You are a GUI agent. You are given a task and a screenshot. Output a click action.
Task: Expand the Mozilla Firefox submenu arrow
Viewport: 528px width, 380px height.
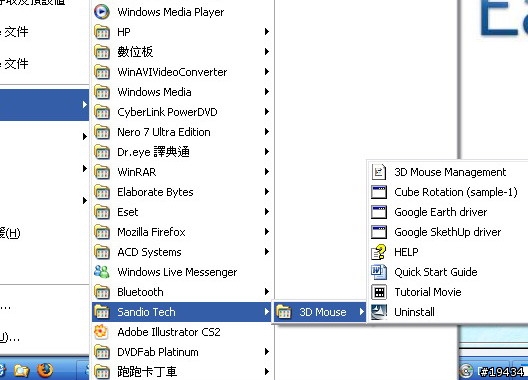[267, 232]
